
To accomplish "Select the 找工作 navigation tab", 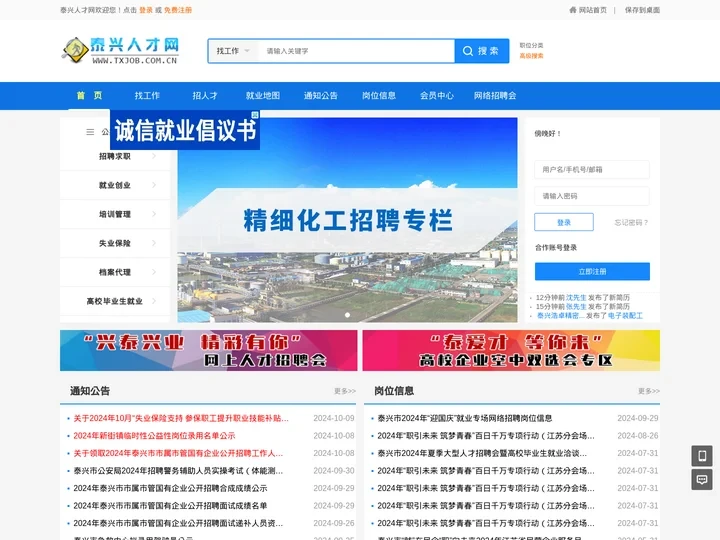I will tap(147, 96).
